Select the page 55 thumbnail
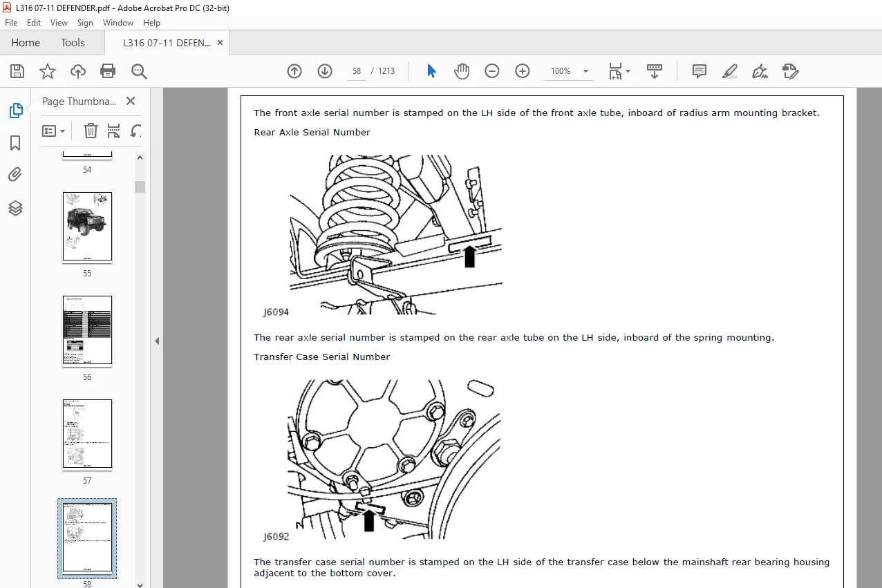This screenshot has height=588, width=882. click(x=87, y=227)
